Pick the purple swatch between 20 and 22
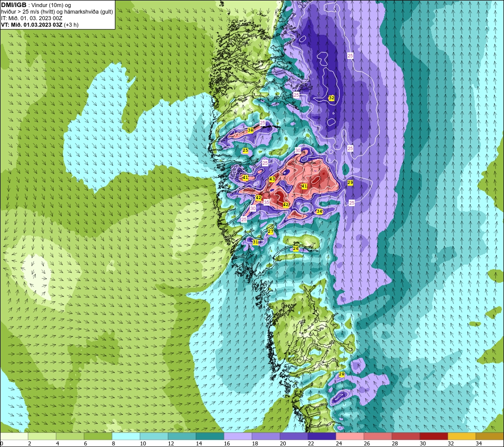 coord(294,436)
